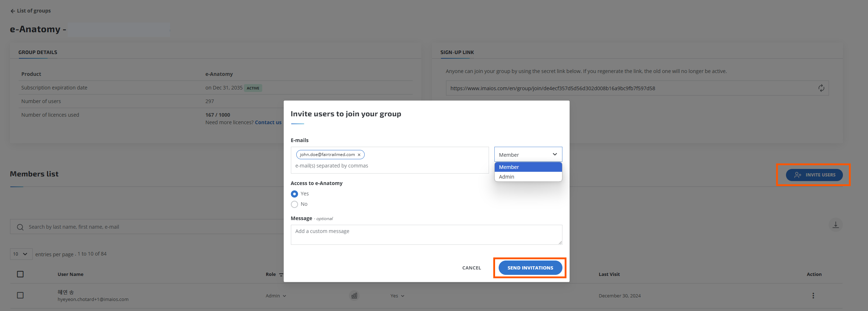Screen dimensions: 868x311
Task: Click the User Name column header
Action: click(71, 274)
